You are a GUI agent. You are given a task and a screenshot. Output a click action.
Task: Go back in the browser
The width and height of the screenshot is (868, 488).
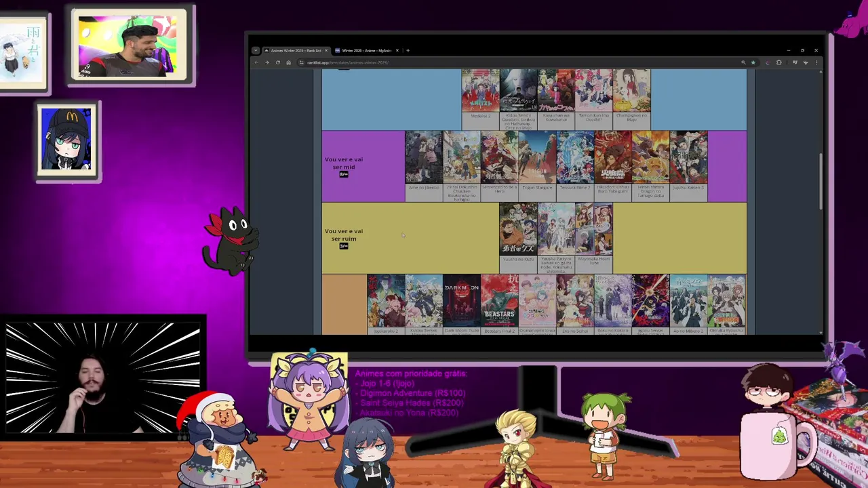pyautogui.click(x=256, y=62)
